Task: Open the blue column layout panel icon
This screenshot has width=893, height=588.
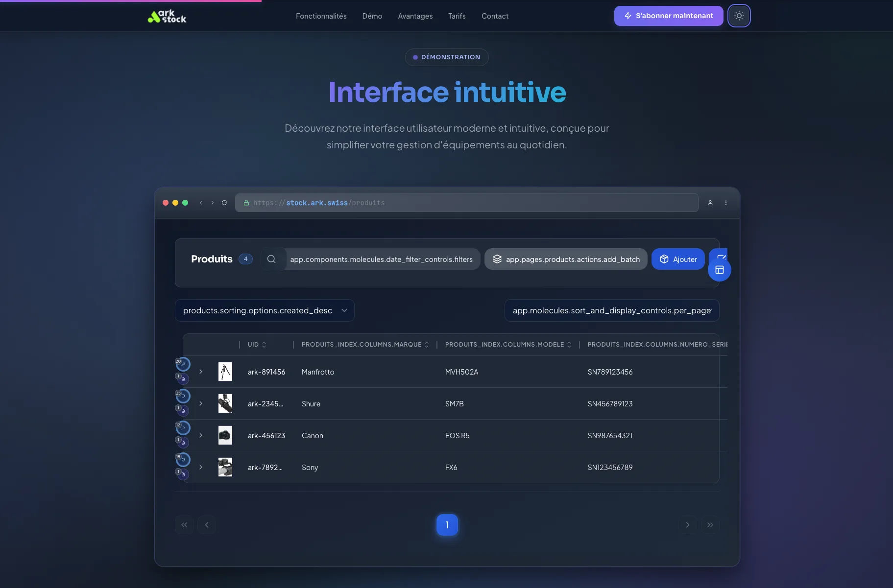Action: 719,269
